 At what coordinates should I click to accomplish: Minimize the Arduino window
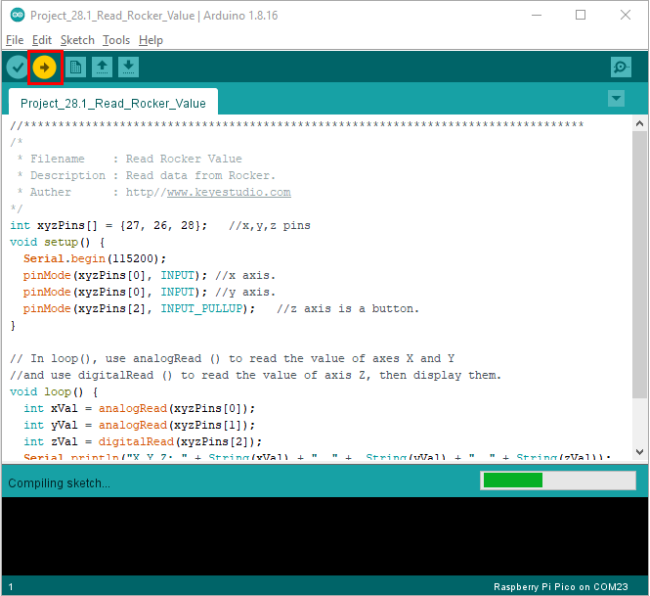click(x=536, y=15)
